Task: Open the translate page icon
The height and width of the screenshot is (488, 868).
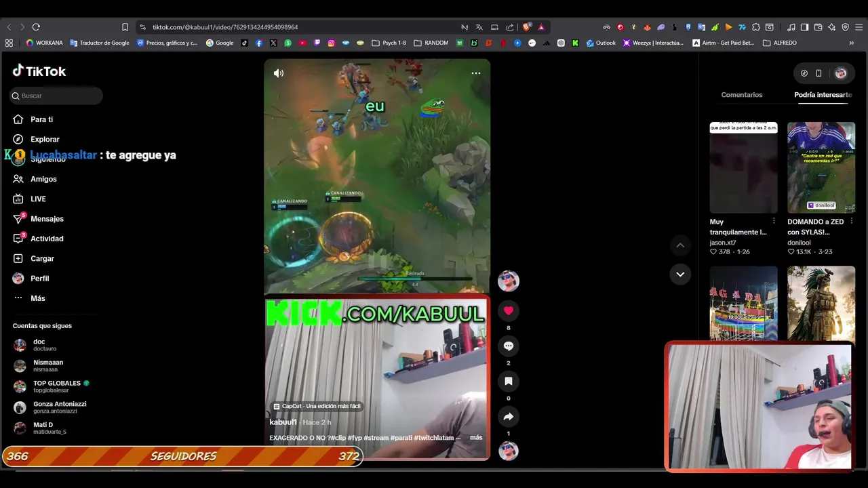Action: 479,27
